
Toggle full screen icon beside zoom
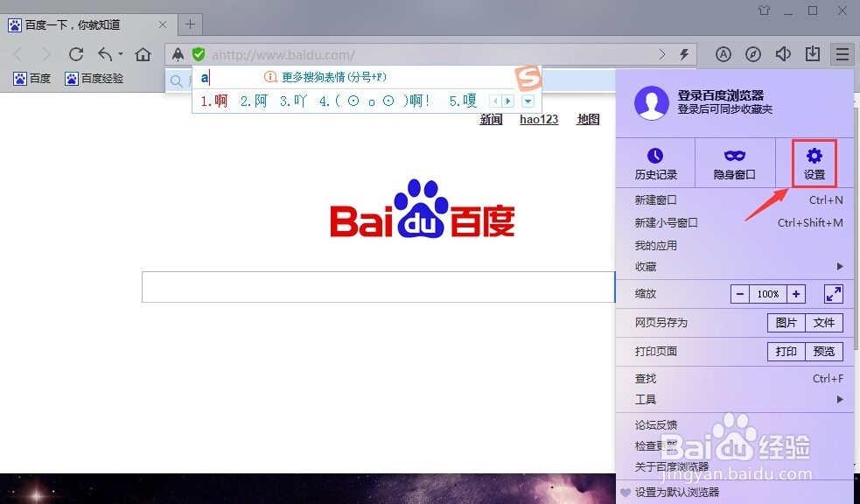coord(834,294)
